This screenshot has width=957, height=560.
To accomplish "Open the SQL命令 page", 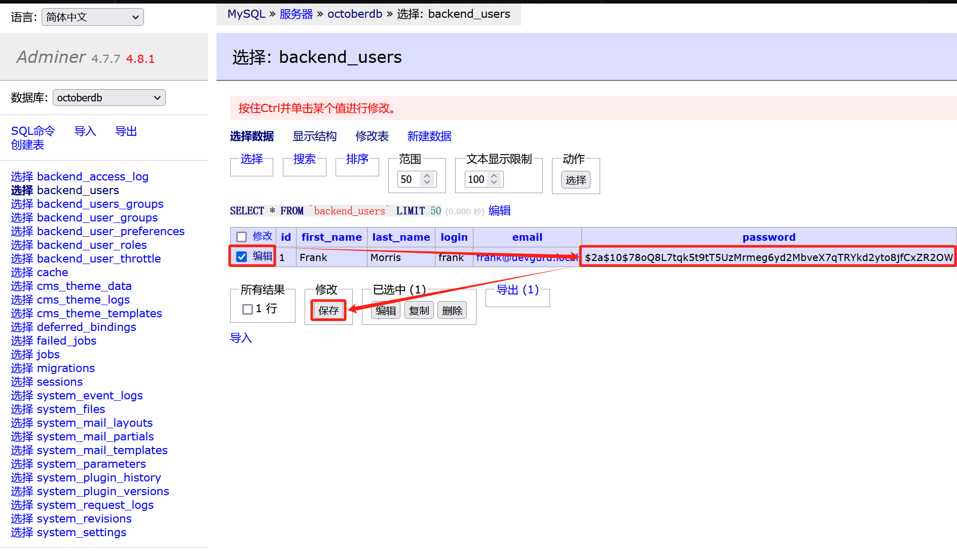I will pyautogui.click(x=32, y=131).
